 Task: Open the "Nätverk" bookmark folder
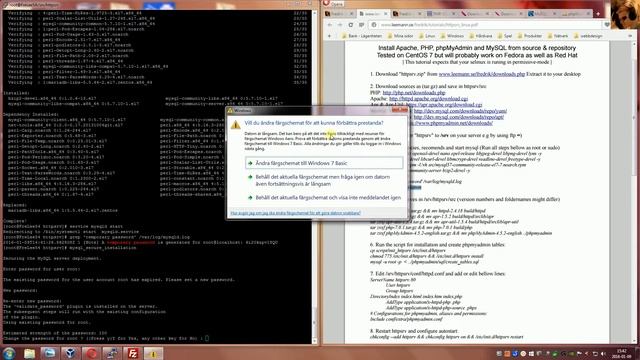pos(558,36)
